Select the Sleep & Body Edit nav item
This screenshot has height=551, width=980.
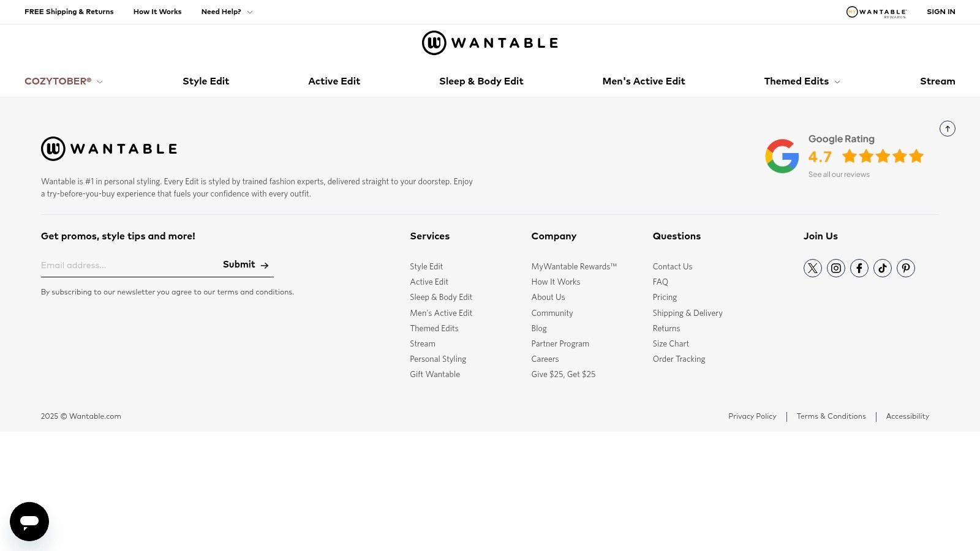click(x=481, y=81)
